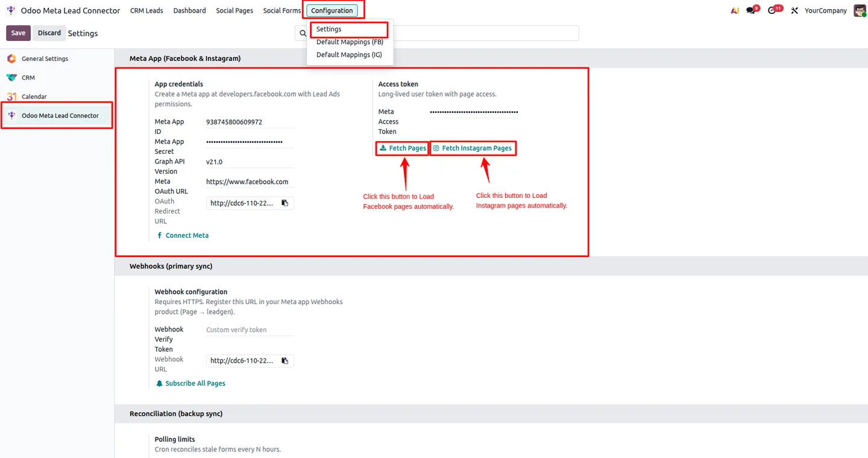This screenshot has width=868, height=458.
Task: Open the activities clock icon
Action: tap(773, 10)
